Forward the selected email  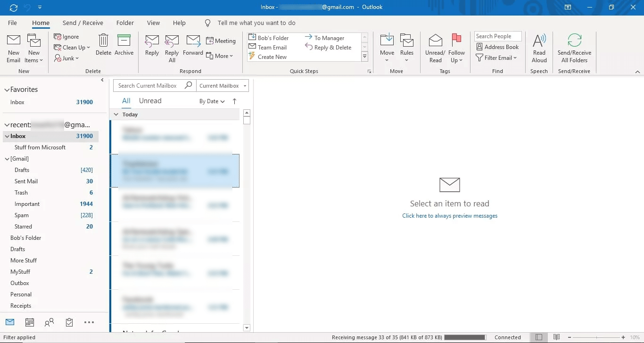point(193,45)
